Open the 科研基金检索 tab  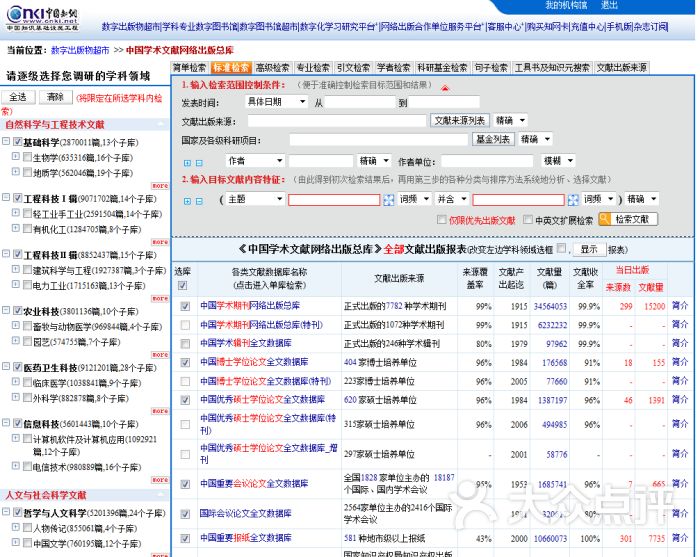point(442,67)
